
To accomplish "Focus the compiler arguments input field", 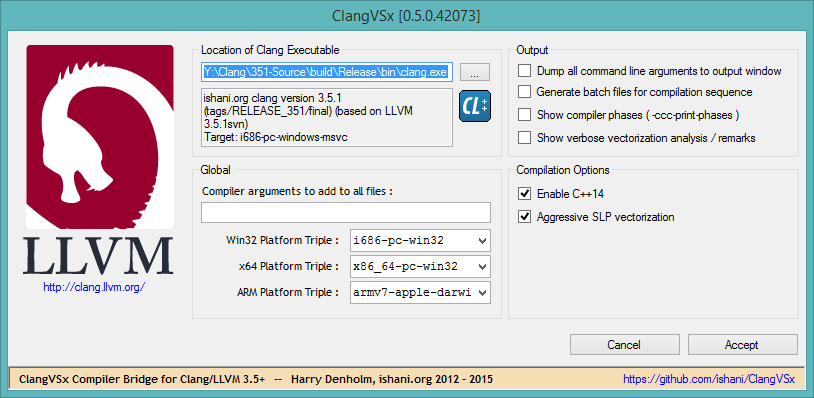I will [346, 212].
